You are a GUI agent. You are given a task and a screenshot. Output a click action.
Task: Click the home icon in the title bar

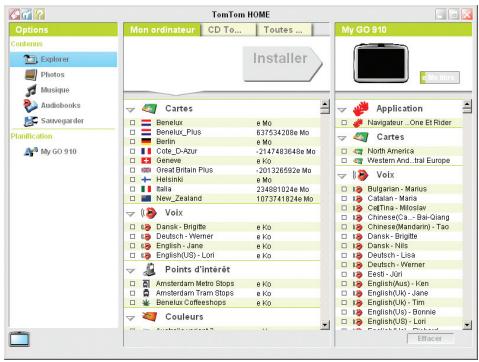(15, 14)
